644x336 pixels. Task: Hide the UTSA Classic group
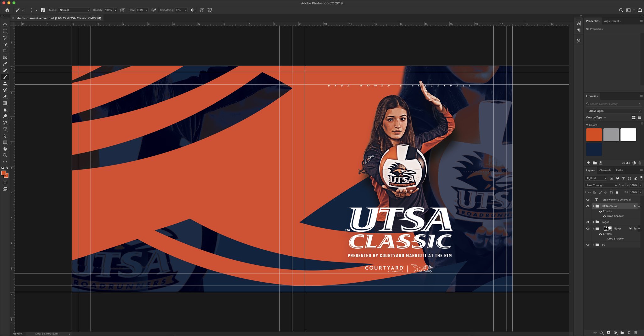point(588,206)
